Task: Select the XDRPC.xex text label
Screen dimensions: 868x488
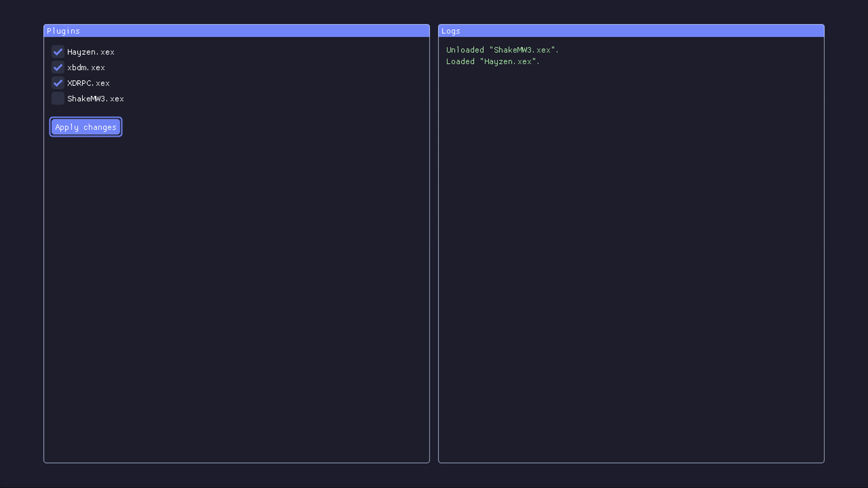Action: 88,83
